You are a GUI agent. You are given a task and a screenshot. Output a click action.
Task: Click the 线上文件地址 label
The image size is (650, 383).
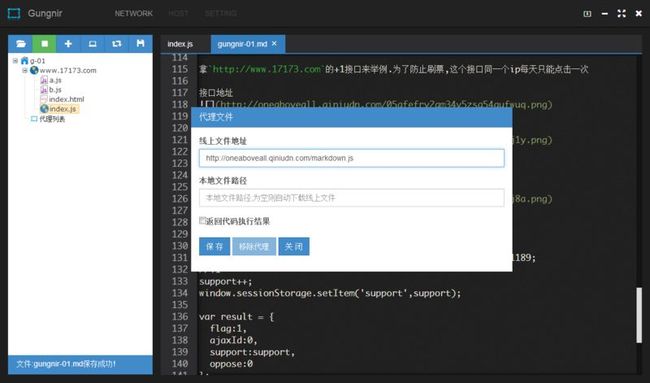tap(223, 141)
